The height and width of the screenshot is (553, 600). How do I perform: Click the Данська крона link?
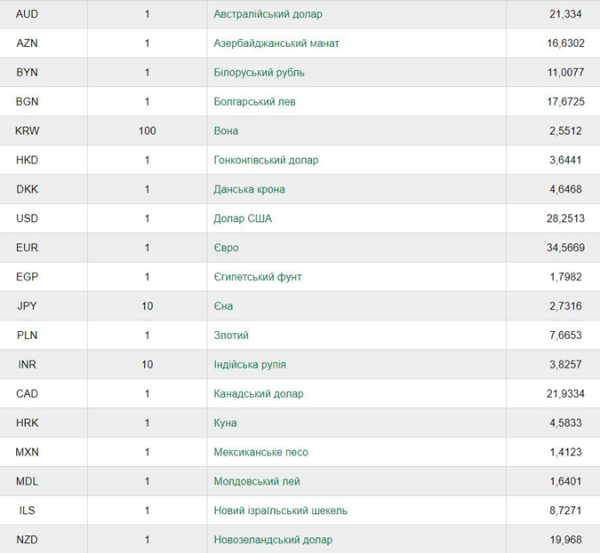point(249,189)
